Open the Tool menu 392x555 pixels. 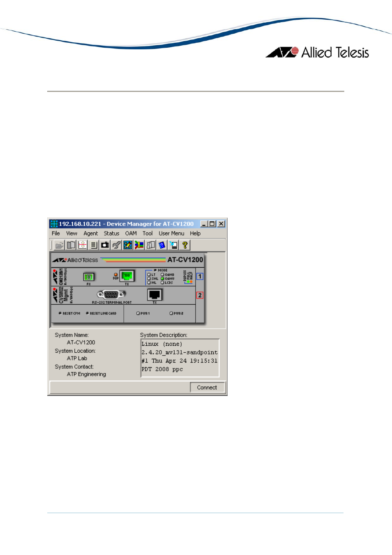click(x=148, y=234)
